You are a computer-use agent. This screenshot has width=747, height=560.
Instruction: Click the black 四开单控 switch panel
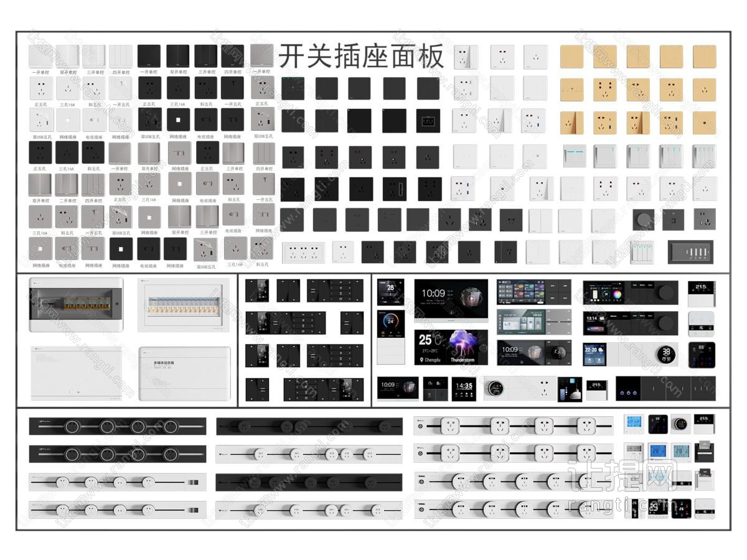232,56
